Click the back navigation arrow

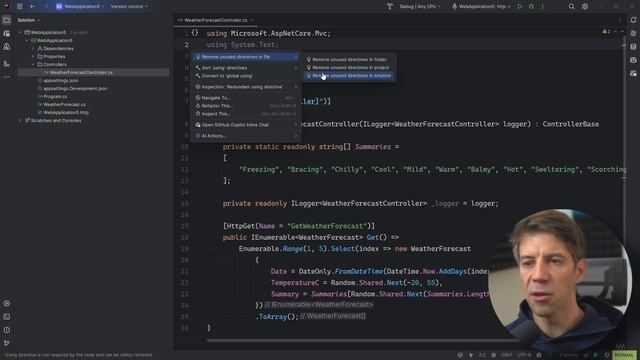(33, 7)
